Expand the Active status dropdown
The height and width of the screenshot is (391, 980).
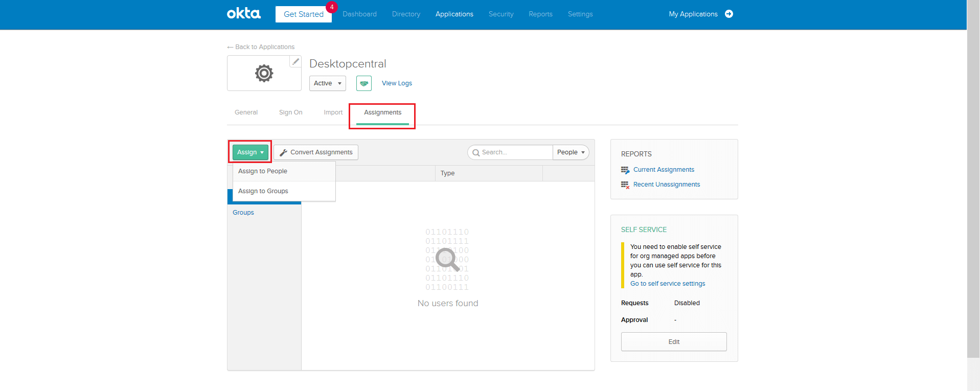point(328,83)
